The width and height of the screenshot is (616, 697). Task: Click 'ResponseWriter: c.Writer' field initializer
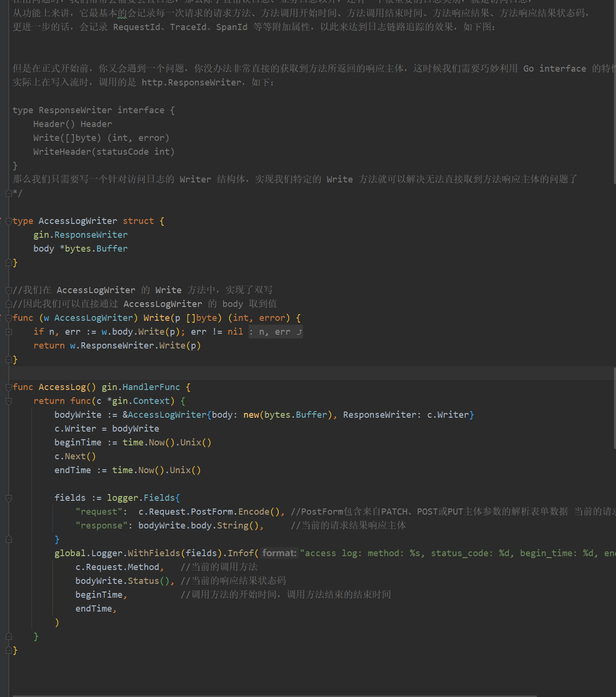(406, 415)
